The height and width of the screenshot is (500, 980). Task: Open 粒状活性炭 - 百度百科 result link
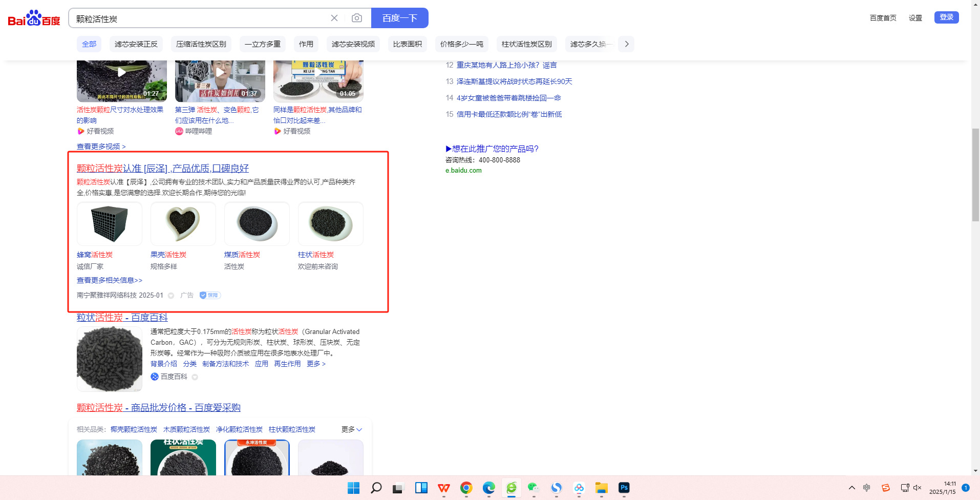pos(122,318)
